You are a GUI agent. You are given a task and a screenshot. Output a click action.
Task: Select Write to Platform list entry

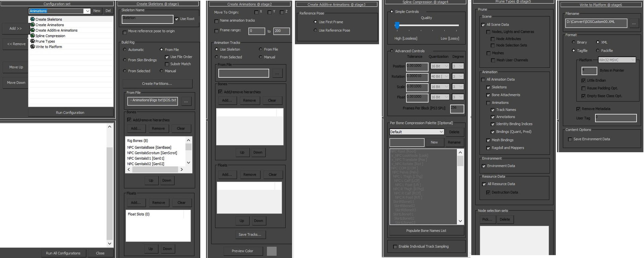pyautogui.click(x=49, y=47)
